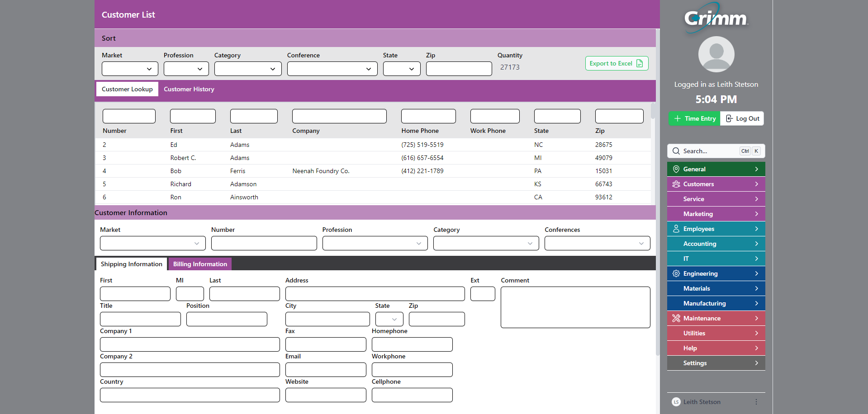868x414 pixels.
Task: Click the Export to Excel file icon
Action: point(640,63)
